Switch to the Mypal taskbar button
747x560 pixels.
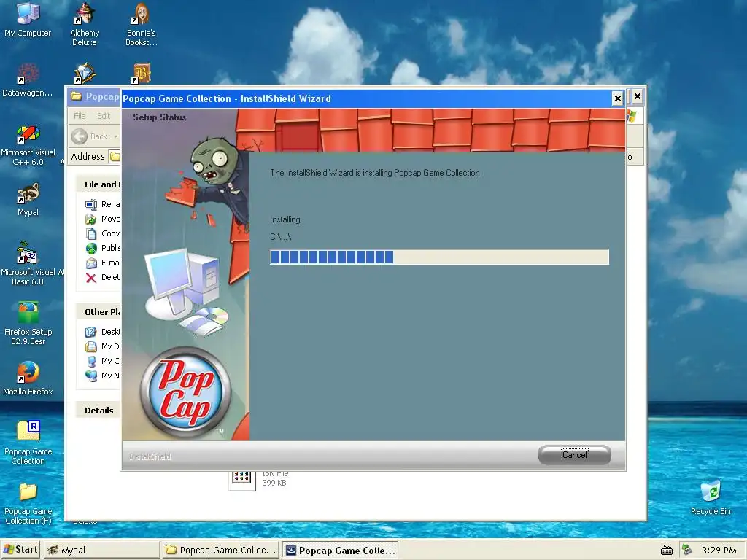[102, 550]
